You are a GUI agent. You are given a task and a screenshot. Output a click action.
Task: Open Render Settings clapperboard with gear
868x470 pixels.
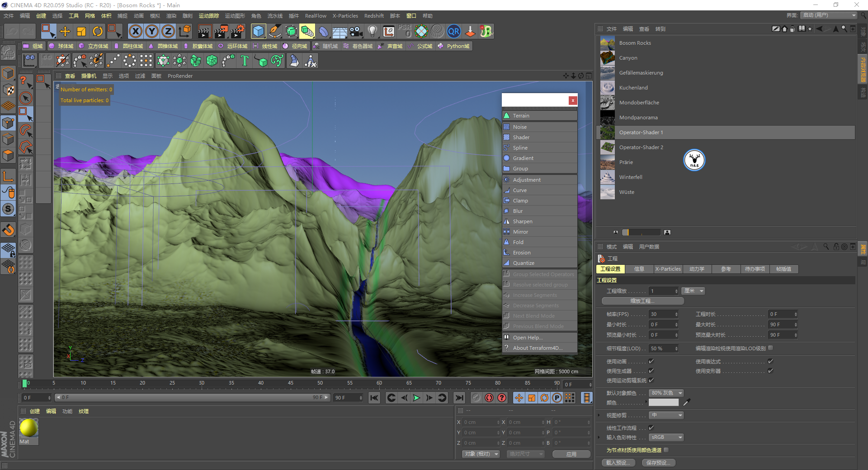[x=237, y=31]
